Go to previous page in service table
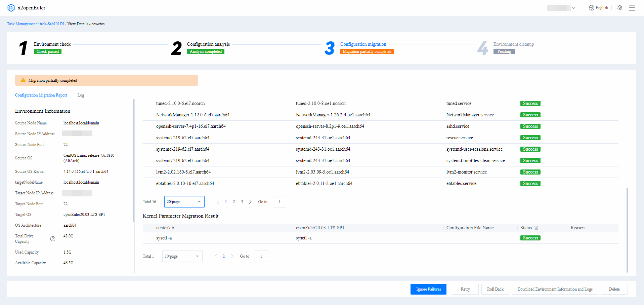 (x=218, y=202)
